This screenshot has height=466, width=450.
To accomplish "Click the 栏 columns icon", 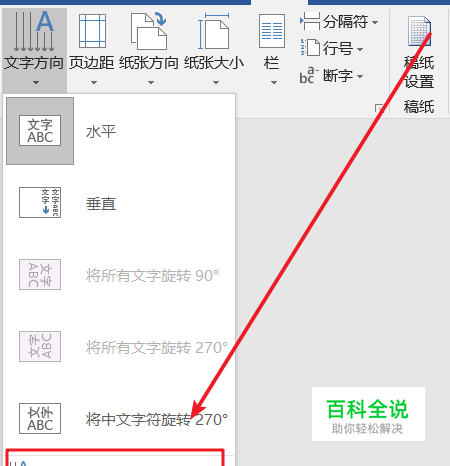I will (x=272, y=31).
